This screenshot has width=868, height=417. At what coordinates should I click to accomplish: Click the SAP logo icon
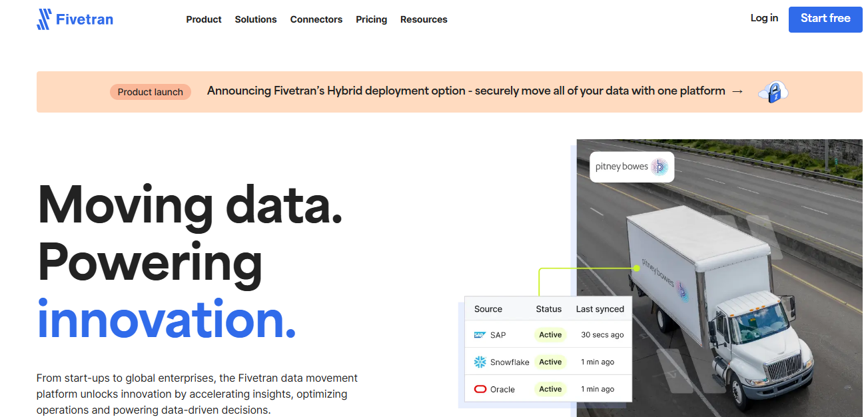coord(480,335)
